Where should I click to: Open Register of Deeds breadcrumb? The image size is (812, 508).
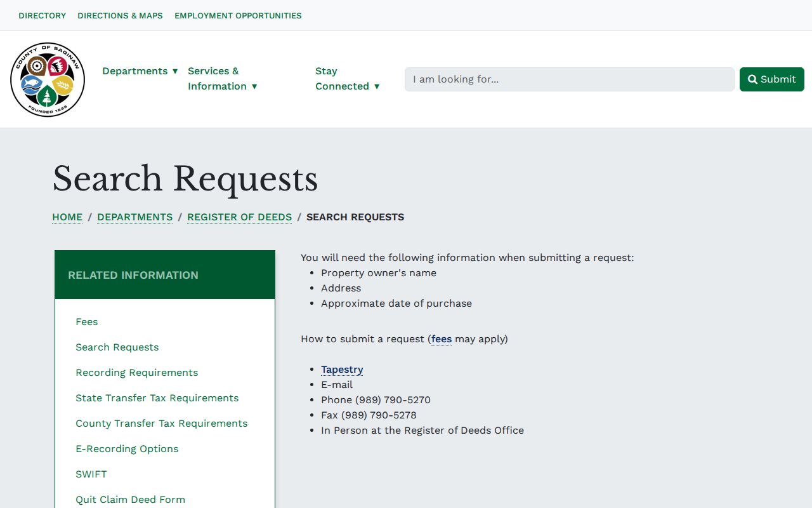239,217
